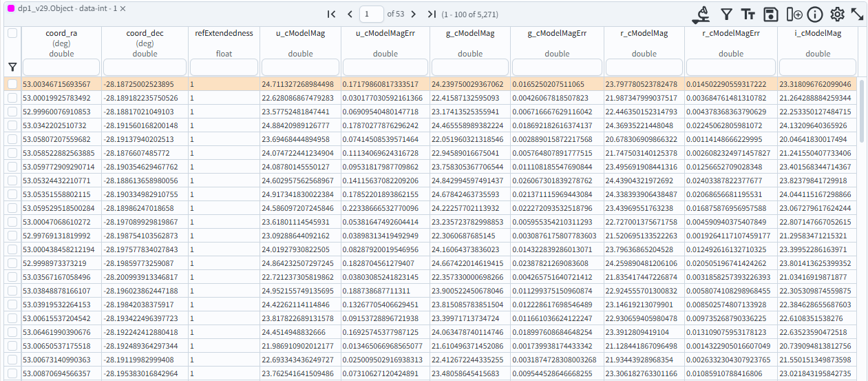
Task: Save the table using the disk icon
Action: pos(771,14)
